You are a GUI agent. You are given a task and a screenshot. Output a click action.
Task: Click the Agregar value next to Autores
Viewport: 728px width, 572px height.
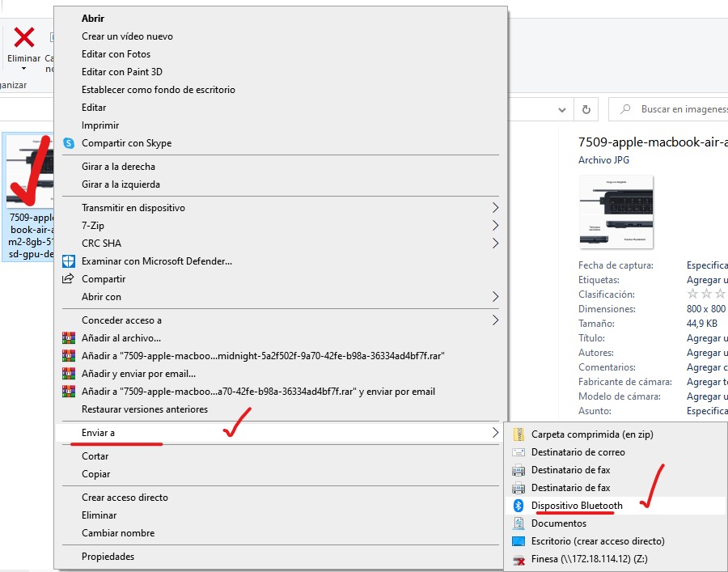707,353
